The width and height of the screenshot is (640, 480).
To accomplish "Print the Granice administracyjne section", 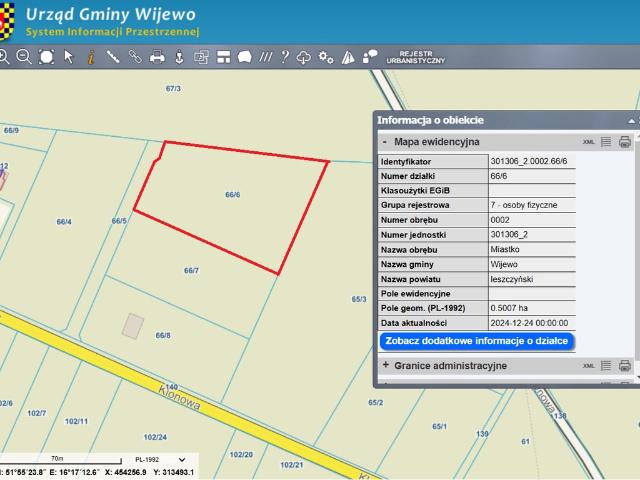I will (x=624, y=366).
